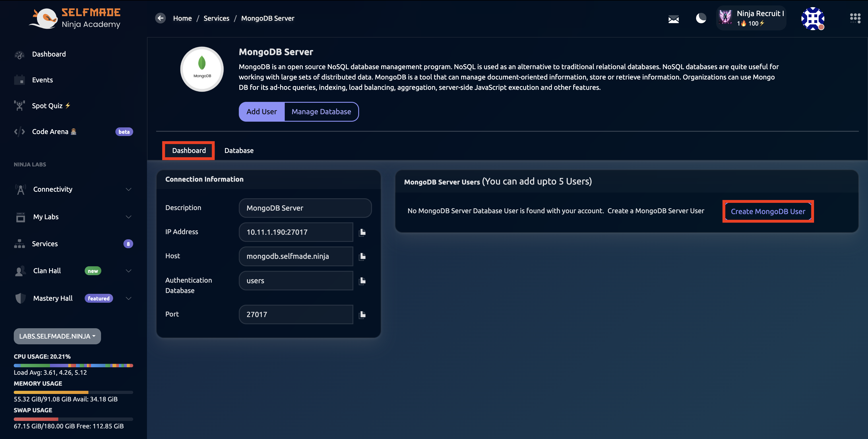
Task: Click the Description input field
Action: [x=305, y=208]
